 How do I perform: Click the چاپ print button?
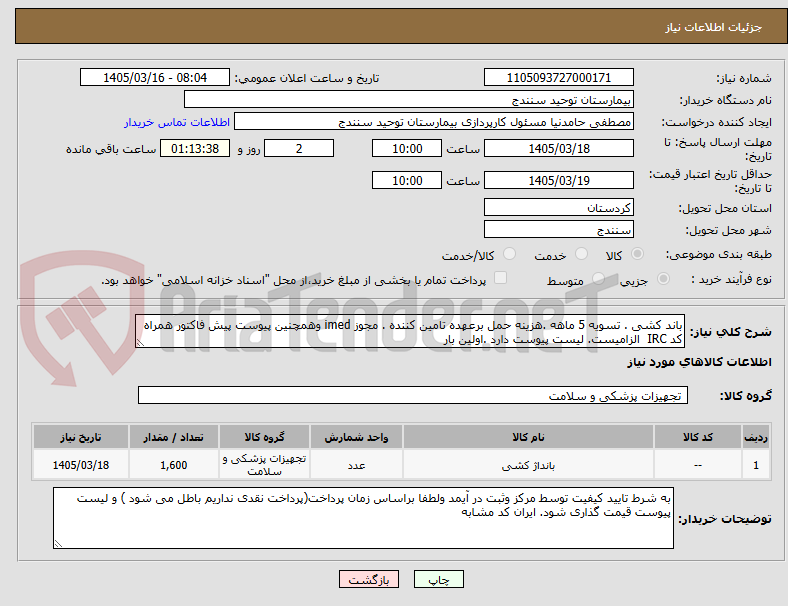point(439,579)
